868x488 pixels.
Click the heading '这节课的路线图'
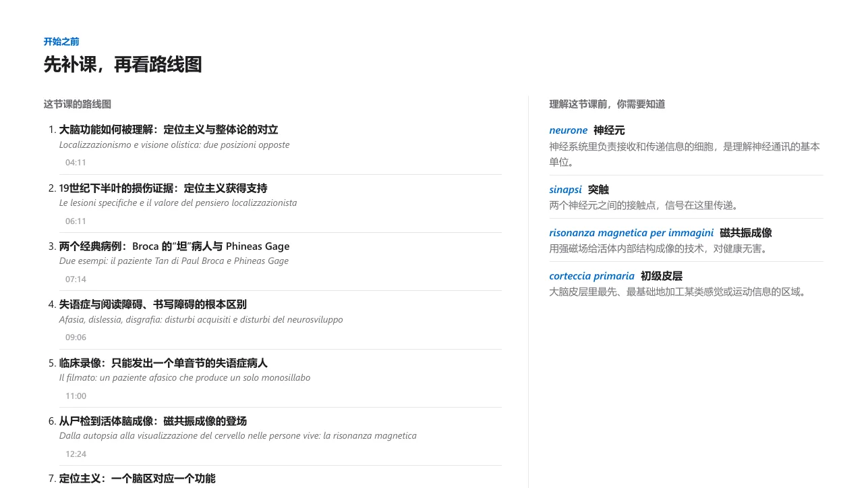coord(78,104)
